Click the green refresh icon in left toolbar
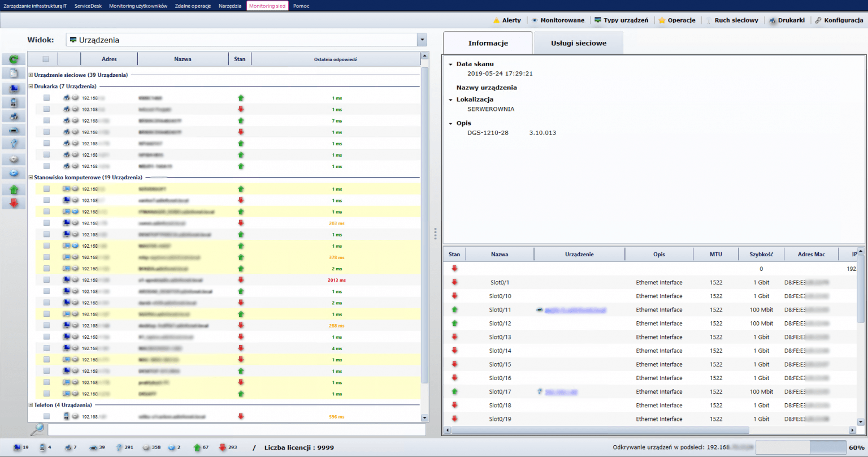This screenshot has width=868, height=457. tap(13, 59)
